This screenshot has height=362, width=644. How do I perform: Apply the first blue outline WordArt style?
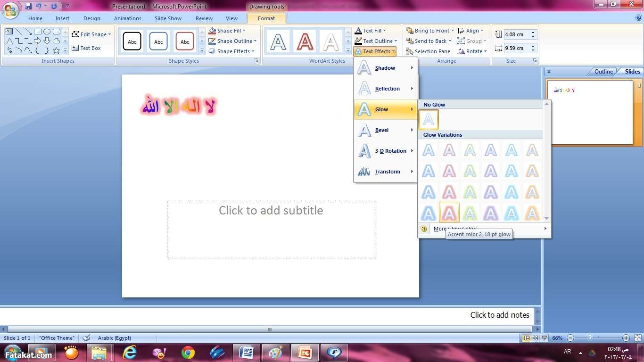tap(278, 41)
